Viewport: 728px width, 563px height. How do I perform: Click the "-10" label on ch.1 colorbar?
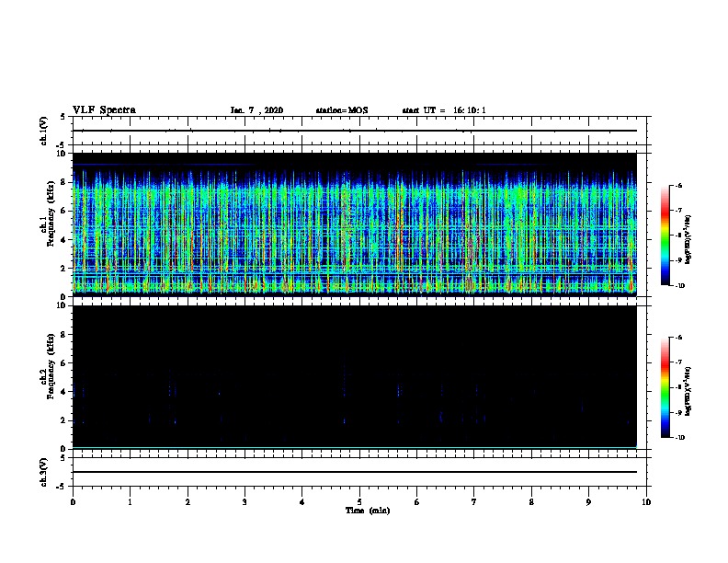[x=678, y=286]
